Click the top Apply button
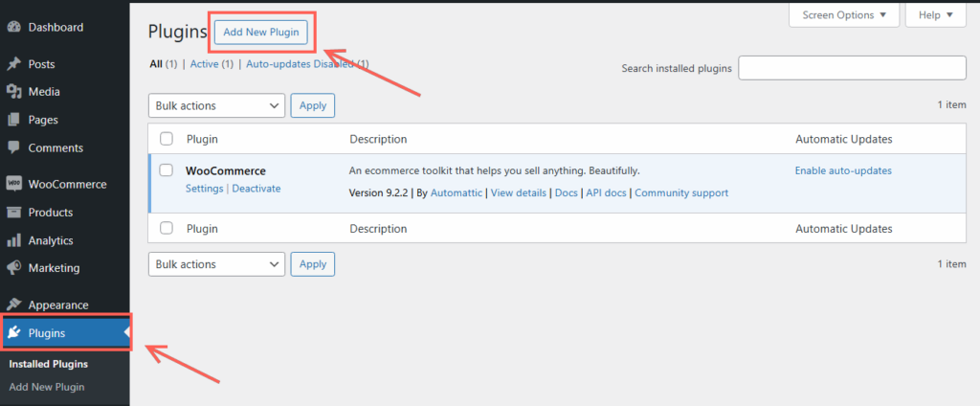This screenshot has width=980, height=406. [x=313, y=105]
